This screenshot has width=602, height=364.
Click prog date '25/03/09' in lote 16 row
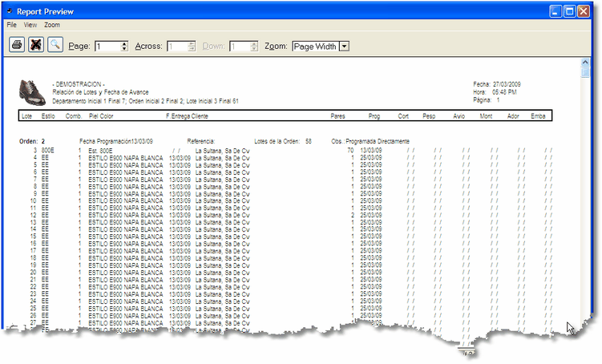[x=371, y=244]
